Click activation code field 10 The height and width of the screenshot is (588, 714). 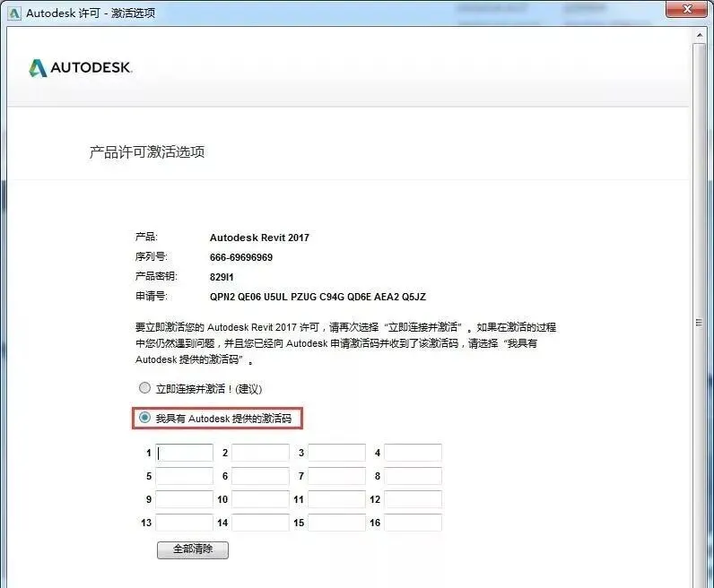260,499
